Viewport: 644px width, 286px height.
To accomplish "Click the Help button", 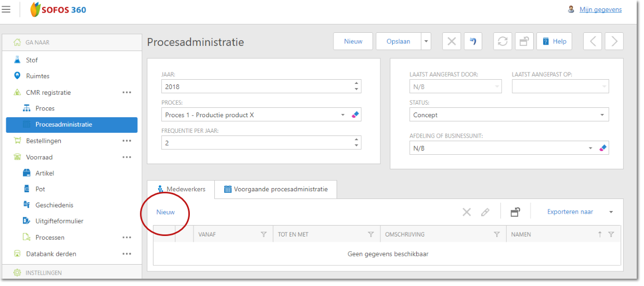I will 554,42.
